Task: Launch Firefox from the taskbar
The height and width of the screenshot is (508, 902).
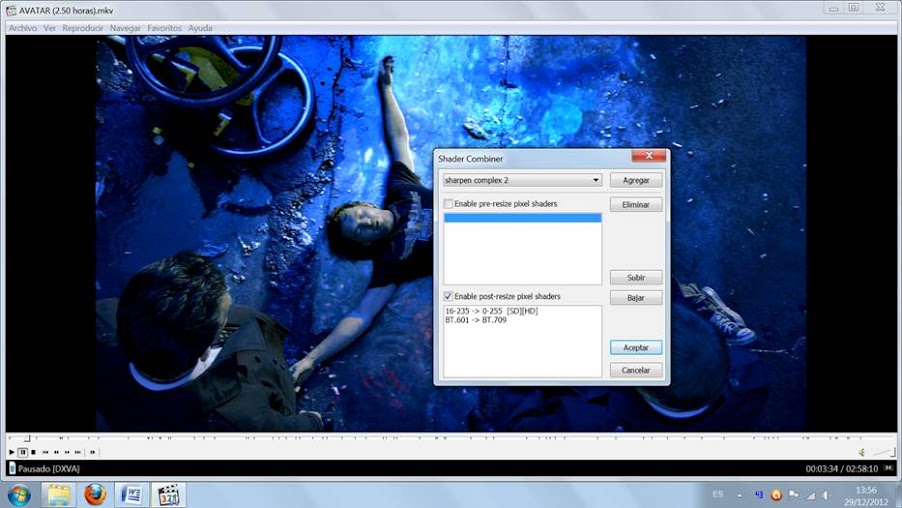Action: pos(95,495)
